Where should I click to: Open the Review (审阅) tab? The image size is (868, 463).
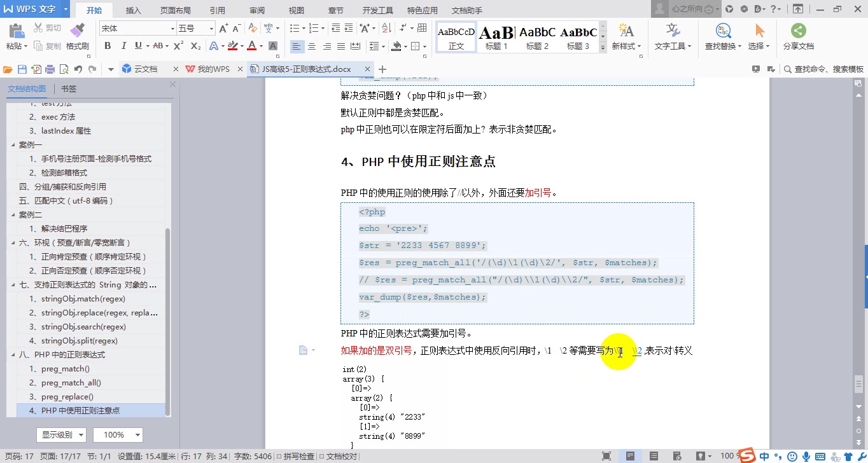pyautogui.click(x=257, y=11)
